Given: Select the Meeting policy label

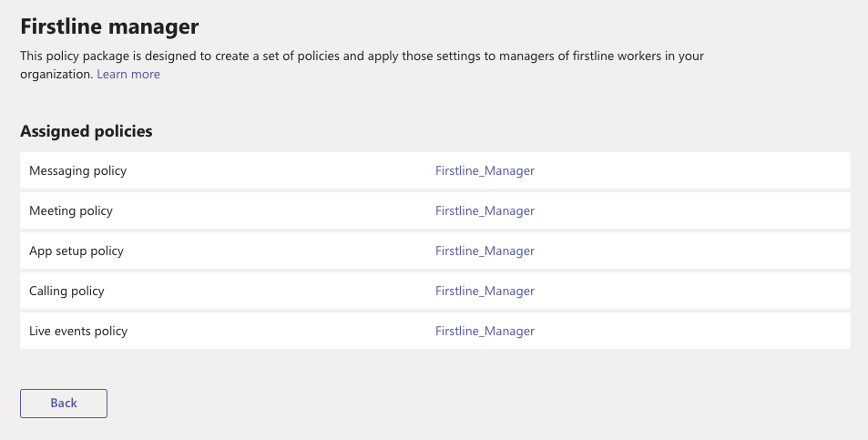Looking at the screenshot, I should tap(71, 210).
